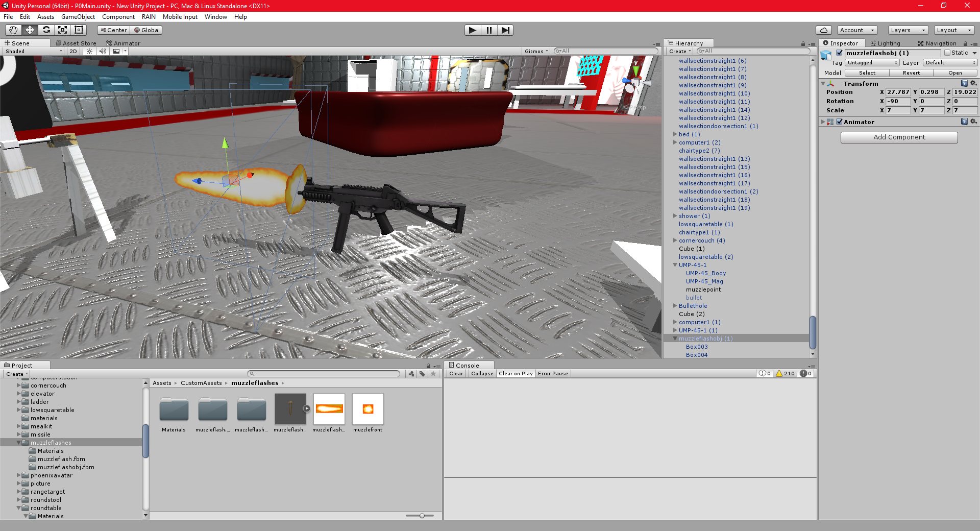Click the scene orientation gizmo
Viewport: 980px width, 531px height.
coord(635,82)
